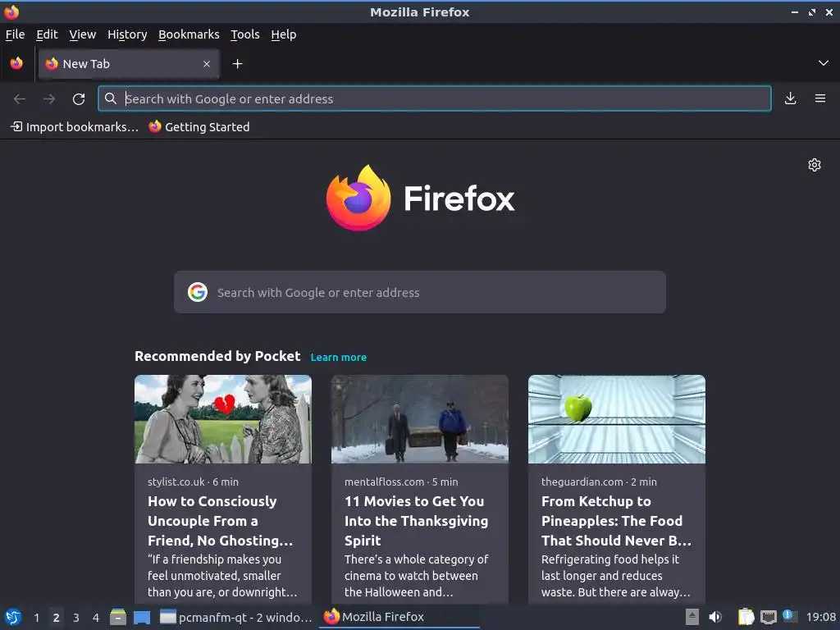840x630 pixels.
Task: Select the New Tab tab
Action: coord(129,64)
